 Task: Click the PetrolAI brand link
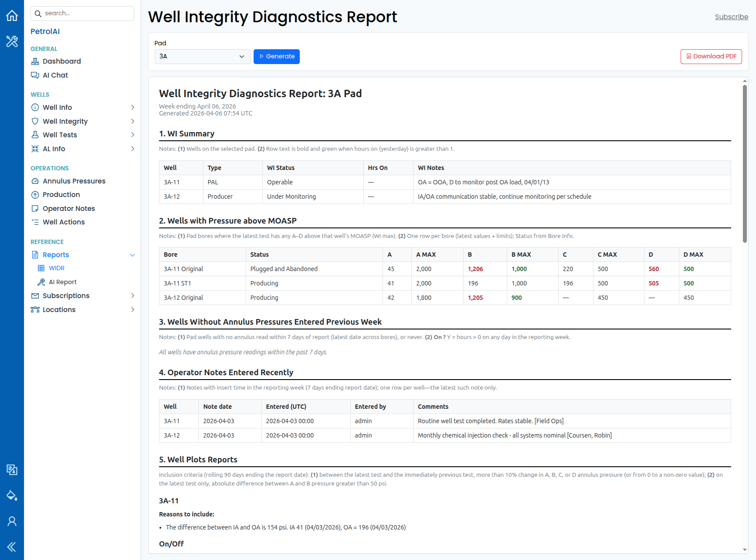click(x=45, y=31)
